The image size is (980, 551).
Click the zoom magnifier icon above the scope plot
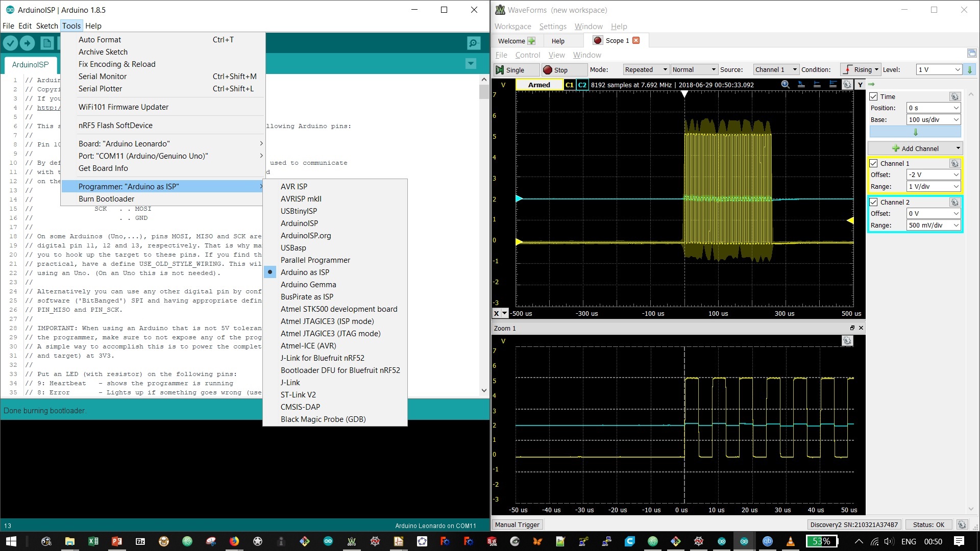click(786, 85)
